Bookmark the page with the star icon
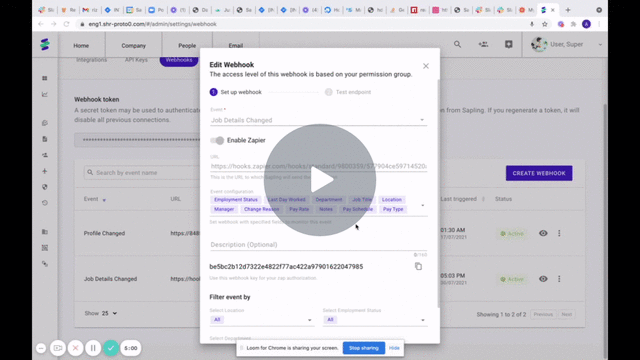The height and width of the screenshot is (360, 640). tap(544, 24)
